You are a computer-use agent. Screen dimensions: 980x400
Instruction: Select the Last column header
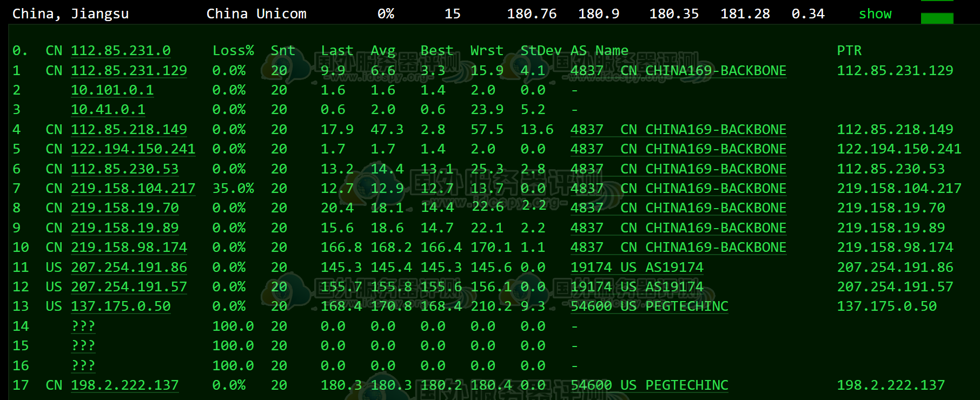pyautogui.click(x=337, y=51)
